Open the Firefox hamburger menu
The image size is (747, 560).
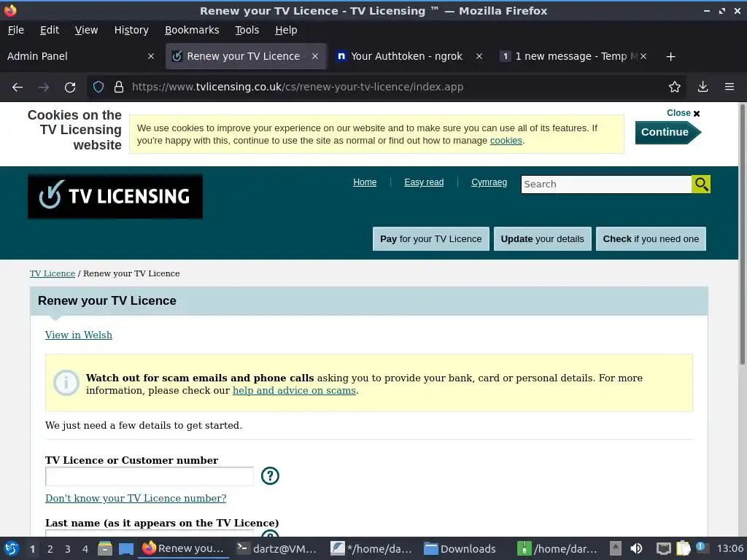click(729, 87)
